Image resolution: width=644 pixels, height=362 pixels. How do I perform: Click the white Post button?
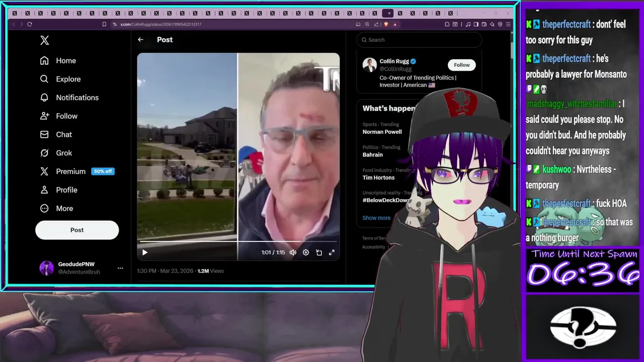[x=77, y=230]
